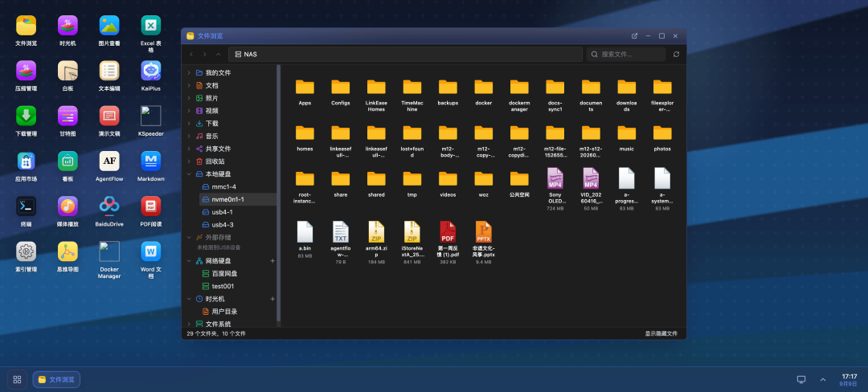Select the TimeMachine folder

point(411,95)
